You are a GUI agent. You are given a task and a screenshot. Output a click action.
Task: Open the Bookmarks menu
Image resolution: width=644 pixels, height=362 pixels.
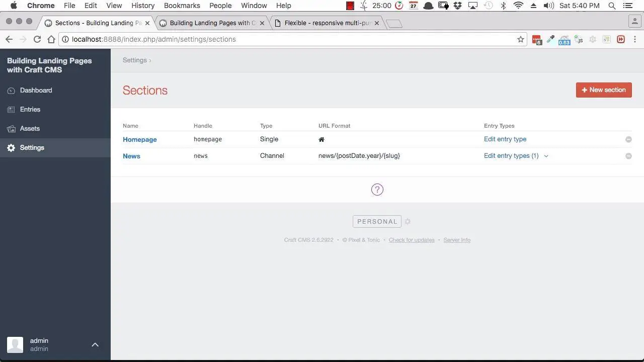tap(182, 6)
